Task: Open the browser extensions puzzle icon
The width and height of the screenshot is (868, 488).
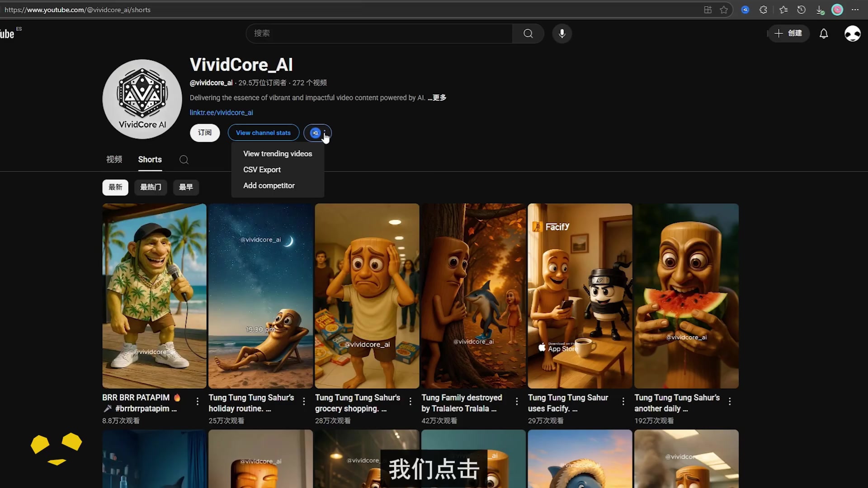Action: (764, 9)
